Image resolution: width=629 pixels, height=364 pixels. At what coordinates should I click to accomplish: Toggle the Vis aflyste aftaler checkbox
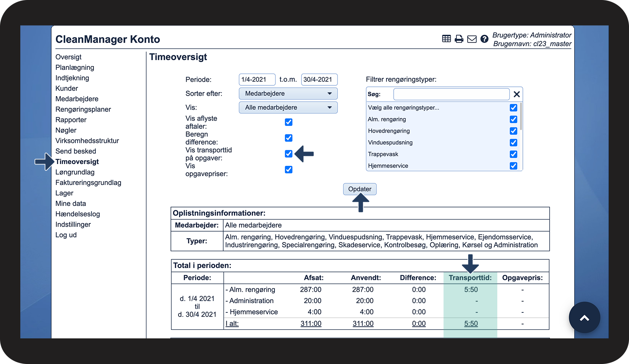(x=289, y=122)
